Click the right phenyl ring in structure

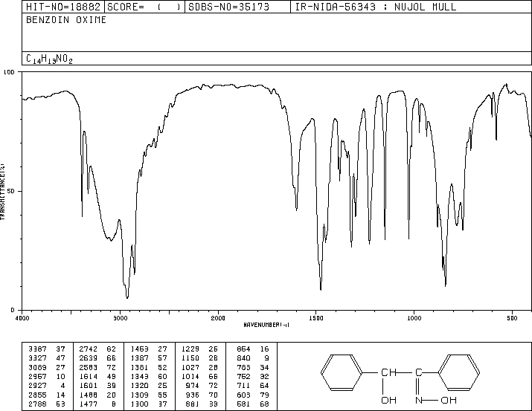coord(459,372)
